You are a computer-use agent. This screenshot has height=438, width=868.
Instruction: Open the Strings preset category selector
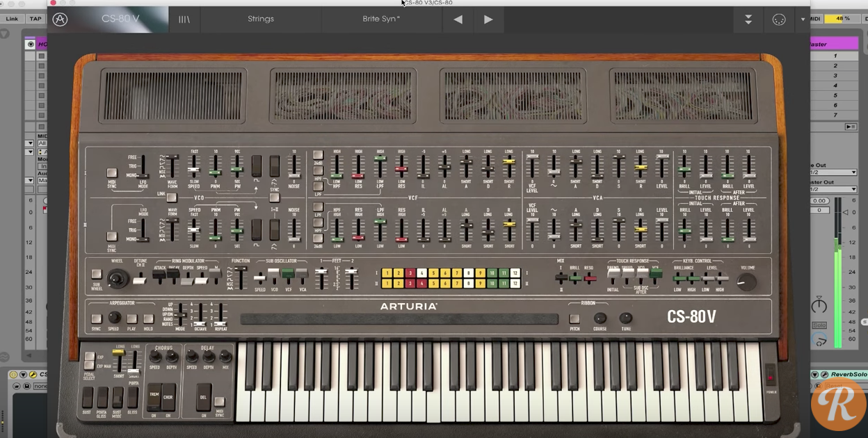click(x=261, y=19)
